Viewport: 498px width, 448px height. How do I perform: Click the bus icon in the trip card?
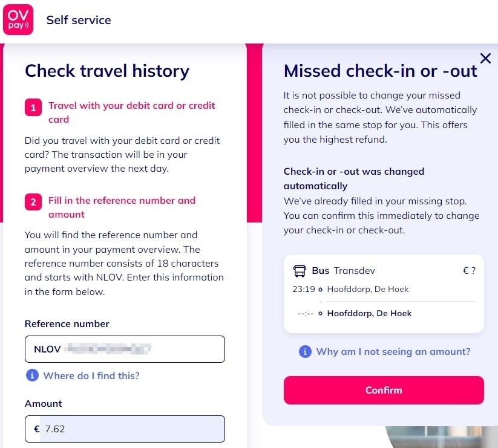300,271
